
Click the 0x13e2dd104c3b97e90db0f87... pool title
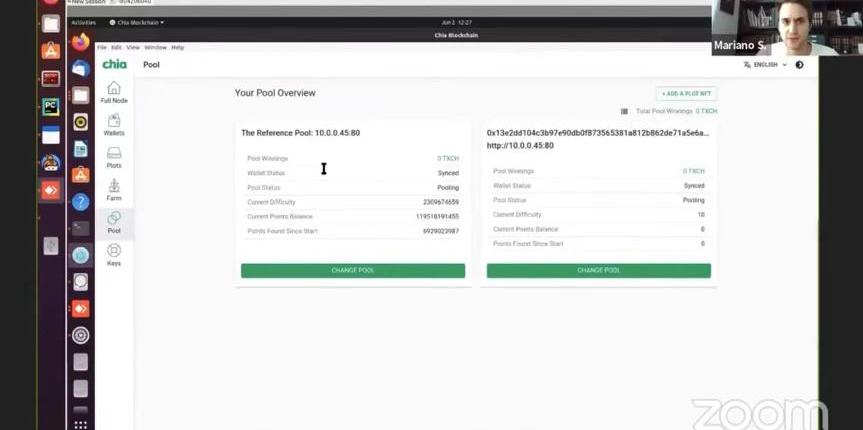tap(598, 133)
